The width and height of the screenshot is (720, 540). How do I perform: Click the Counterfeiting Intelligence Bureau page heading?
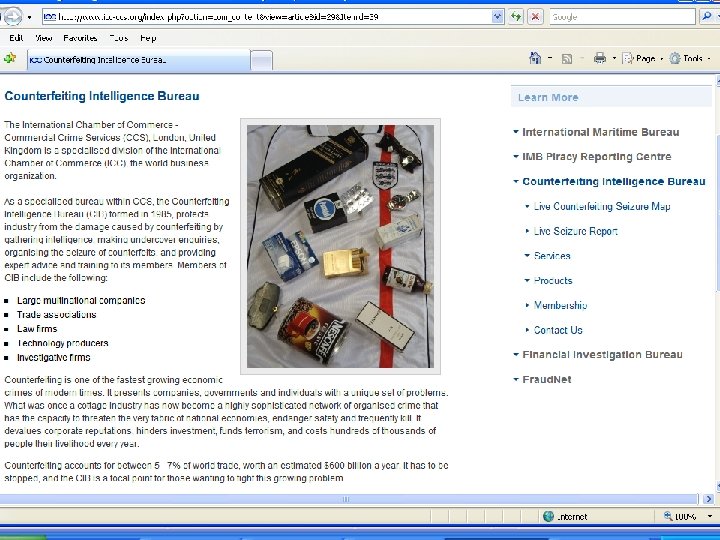click(102, 96)
